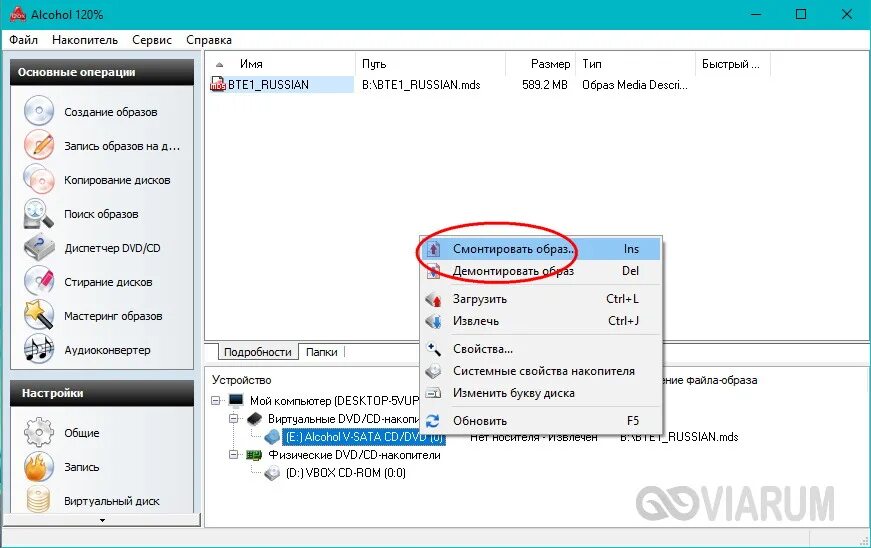Open the Накопитель menu
This screenshot has width=871, height=548.
click(x=85, y=40)
